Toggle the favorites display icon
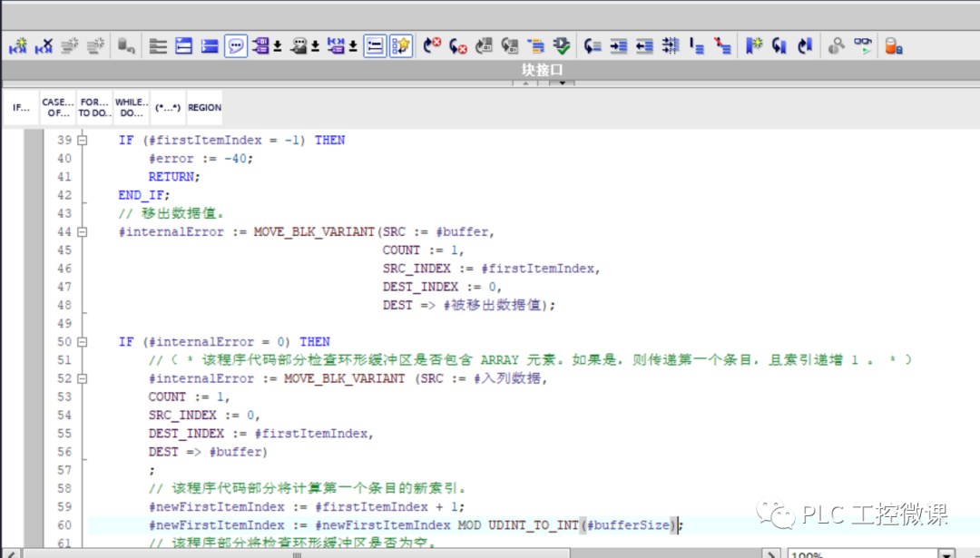Image resolution: width=980 pixels, height=558 pixels. [x=400, y=45]
